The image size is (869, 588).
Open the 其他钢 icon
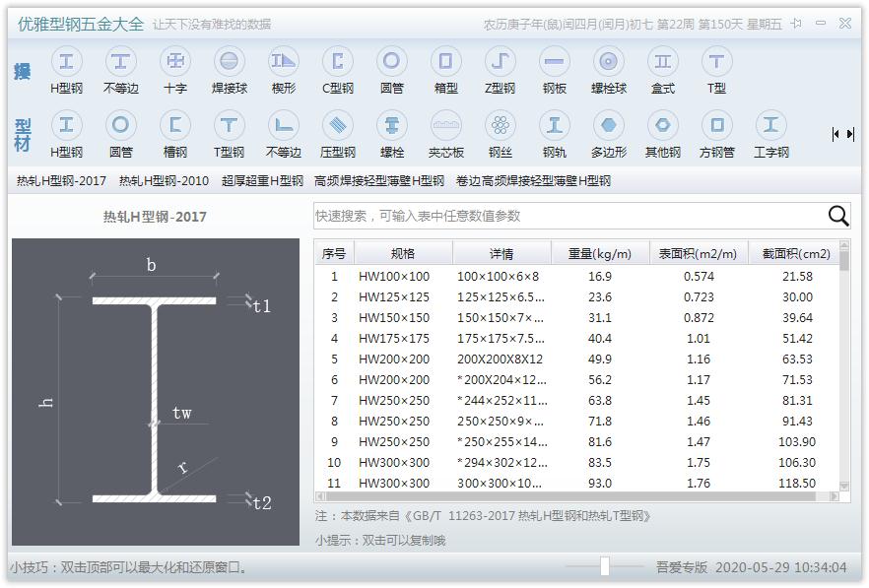[663, 125]
